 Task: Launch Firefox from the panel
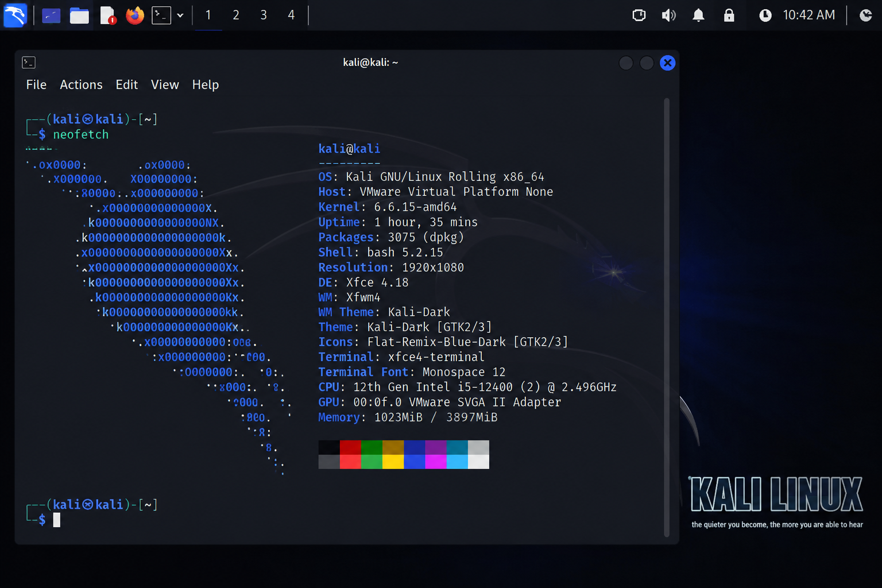135,16
